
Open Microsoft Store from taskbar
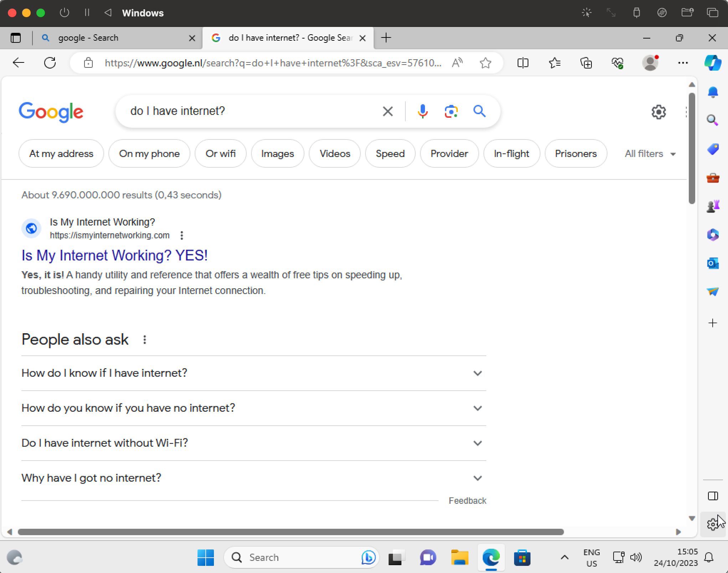(522, 557)
